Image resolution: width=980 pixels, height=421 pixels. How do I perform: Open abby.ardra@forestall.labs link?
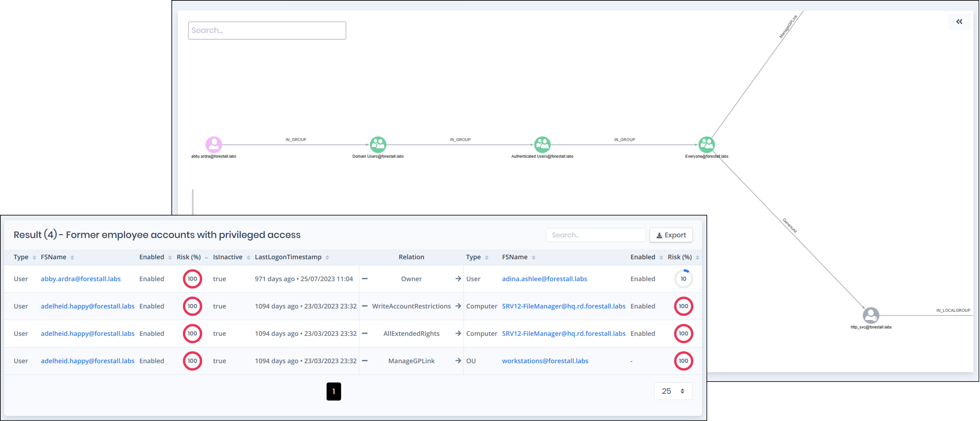point(81,279)
